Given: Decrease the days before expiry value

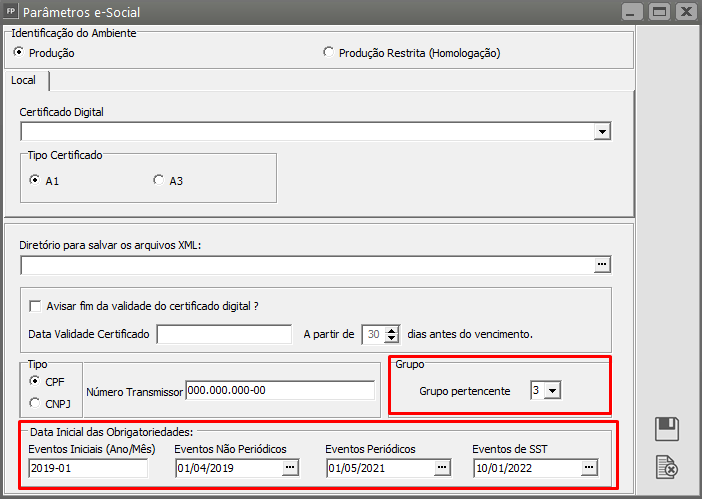Looking at the screenshot, I should pyautogui.click(x=392, y=338).
